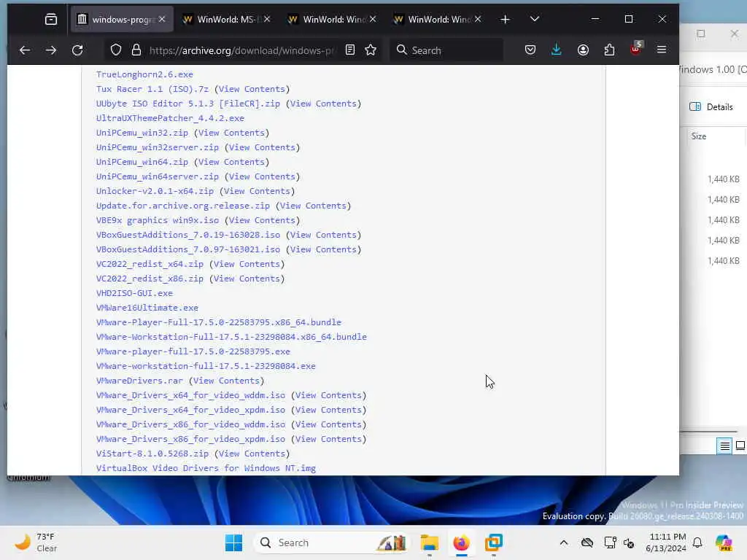
Task: Show hidden system tray icons
Action: click(564, 542)
